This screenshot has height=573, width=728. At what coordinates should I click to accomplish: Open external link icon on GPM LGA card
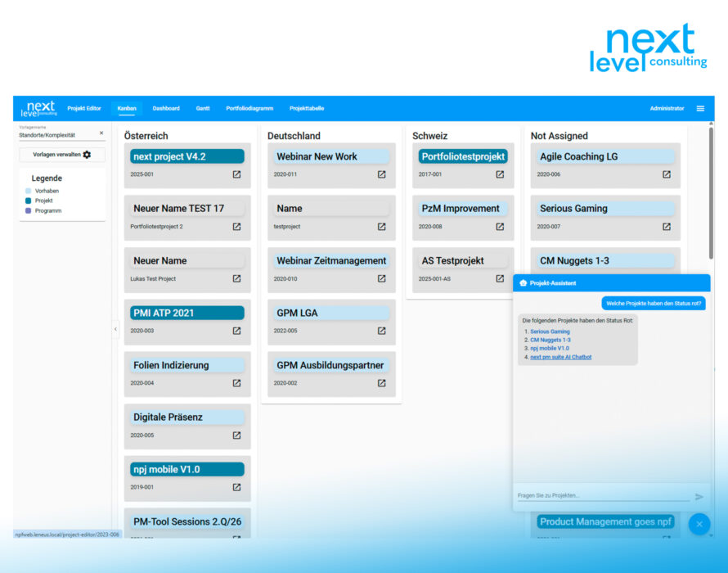pyautogui.click(x=381, y=331)
